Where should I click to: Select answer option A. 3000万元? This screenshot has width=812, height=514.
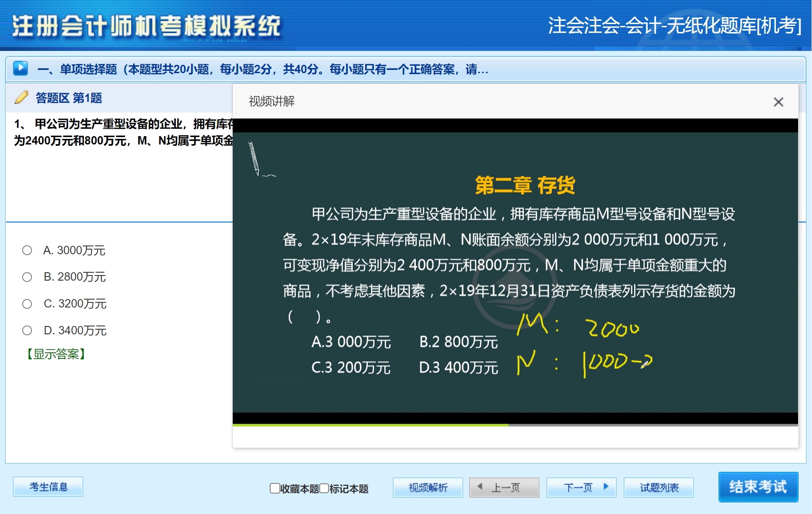point(27,251)
